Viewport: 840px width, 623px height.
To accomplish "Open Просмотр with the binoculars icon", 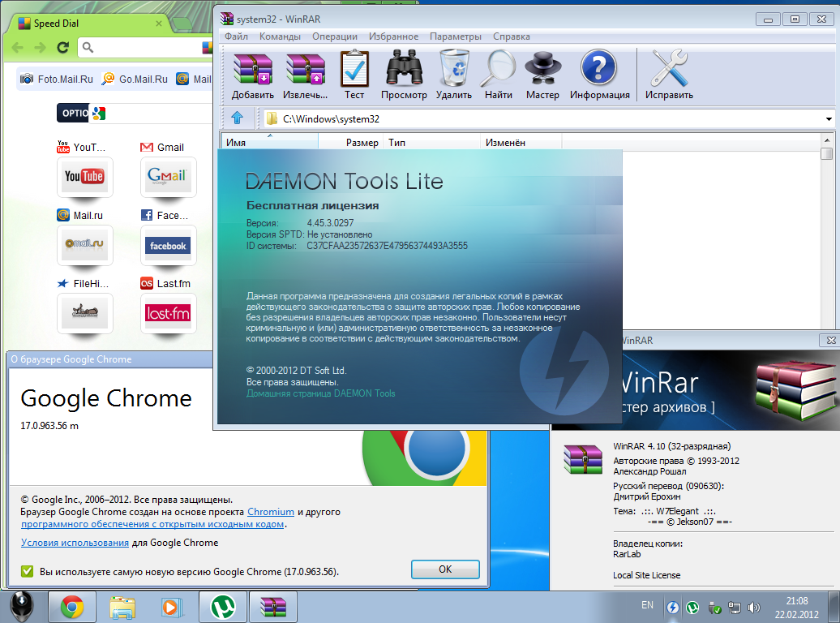I will coord(404,75).
